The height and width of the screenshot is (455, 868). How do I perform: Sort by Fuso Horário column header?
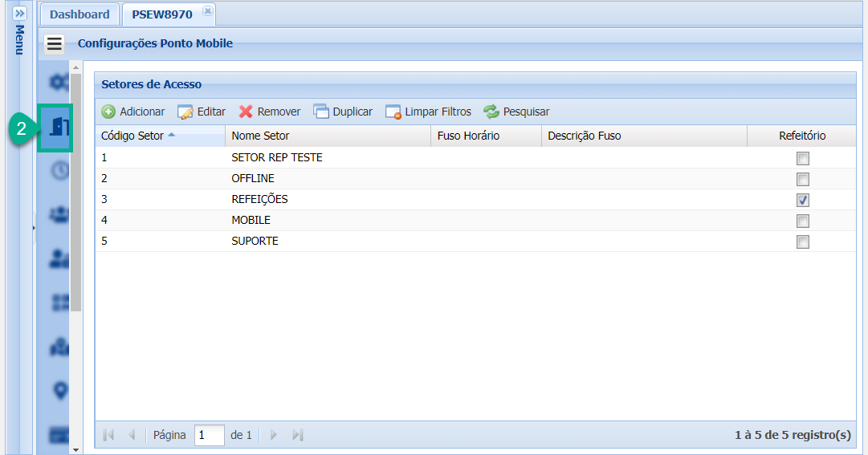[486, 136]
